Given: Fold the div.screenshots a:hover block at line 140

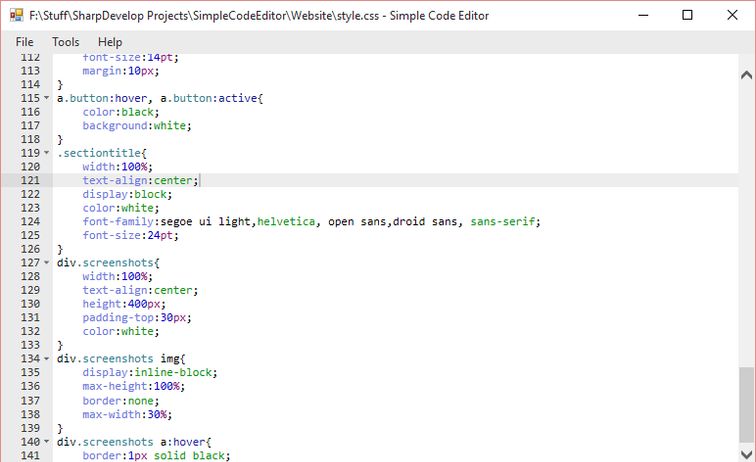Looking at the screenshot, I should tap(47, 441).
